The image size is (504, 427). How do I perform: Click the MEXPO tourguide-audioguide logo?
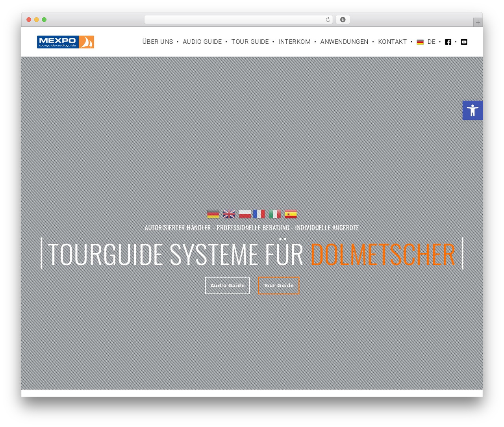pos(65,42)
